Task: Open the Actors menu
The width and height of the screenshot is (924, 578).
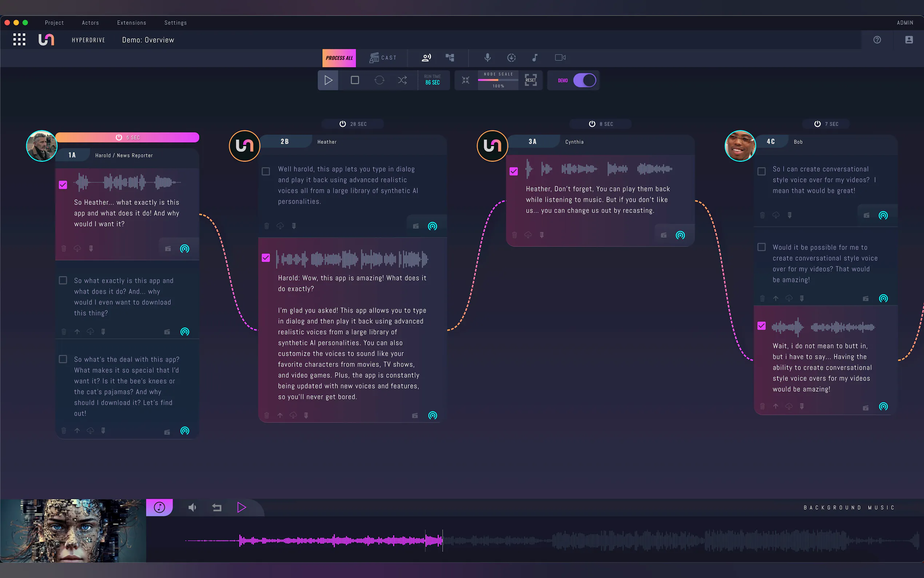Action: (90, 23)
